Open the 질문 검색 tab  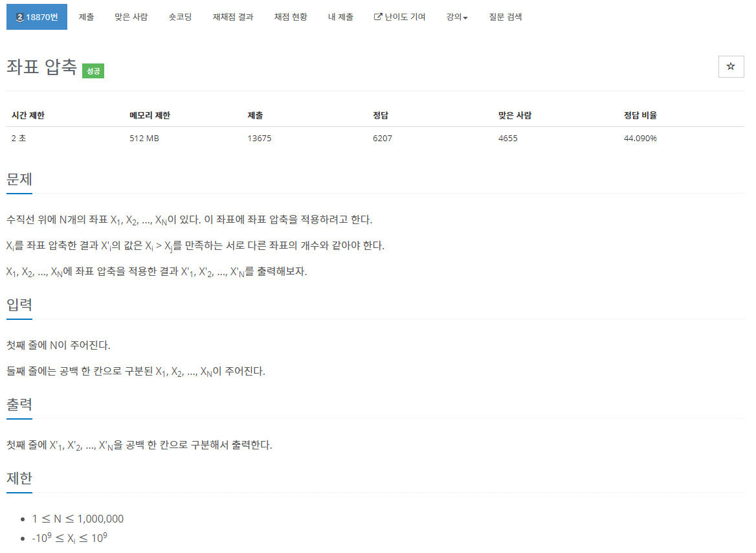(x=506, y=17)
